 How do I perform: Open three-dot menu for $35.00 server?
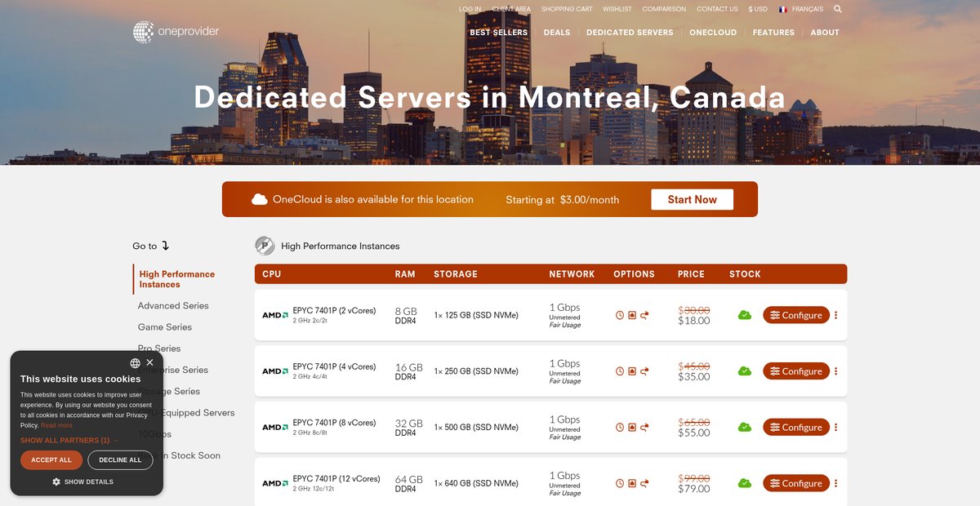point(835,371)
